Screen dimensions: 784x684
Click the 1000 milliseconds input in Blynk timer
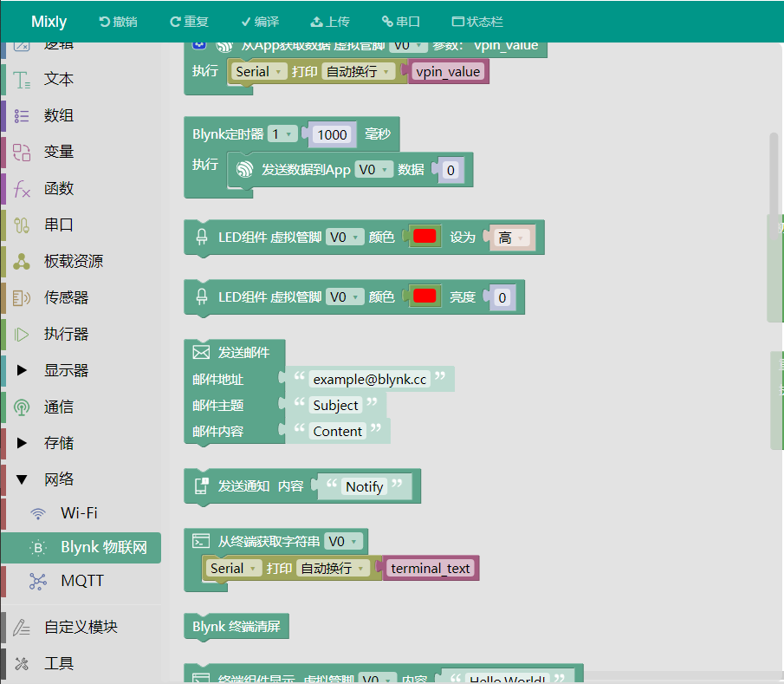click(x=334, y=134)
